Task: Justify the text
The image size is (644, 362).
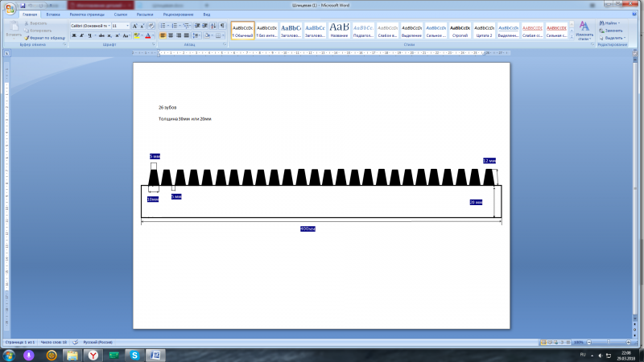Action: tap(186, 35)
